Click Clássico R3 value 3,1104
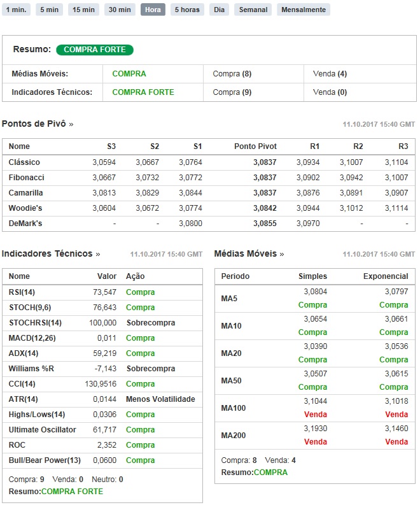Image resolution: width=420 pixels, height=505 pixels. pyautogui.click(x=396, y=162)
